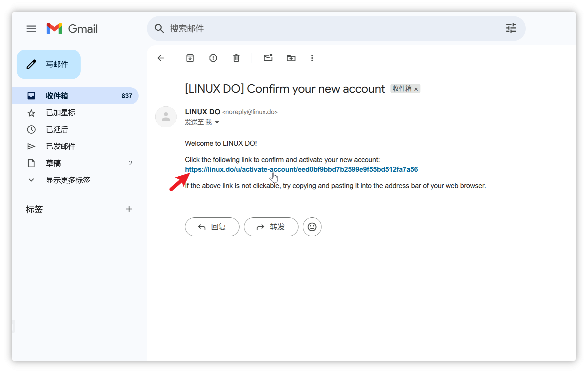Expand 显示更多标签 in the sidebar
588x373 pixels.
click(68, 180)
